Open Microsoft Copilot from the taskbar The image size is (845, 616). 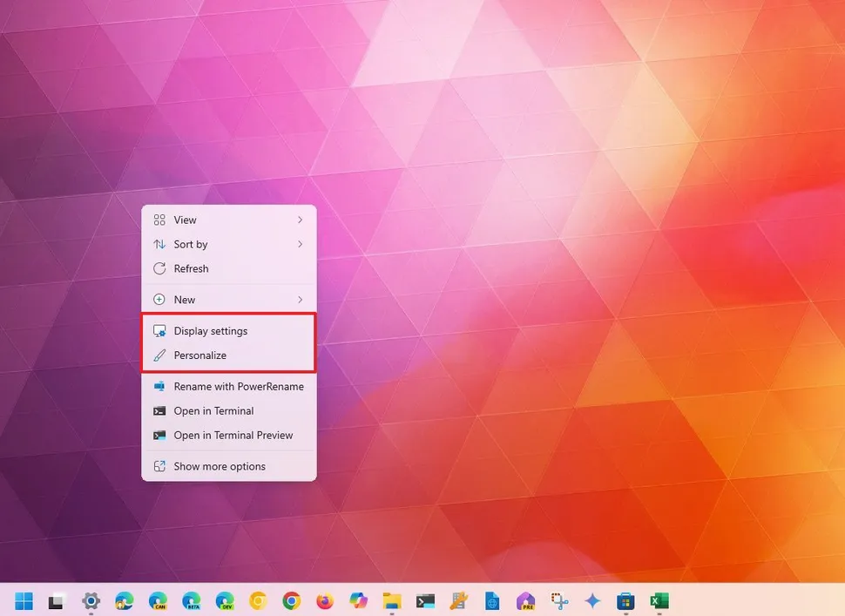tap(357, 601)
